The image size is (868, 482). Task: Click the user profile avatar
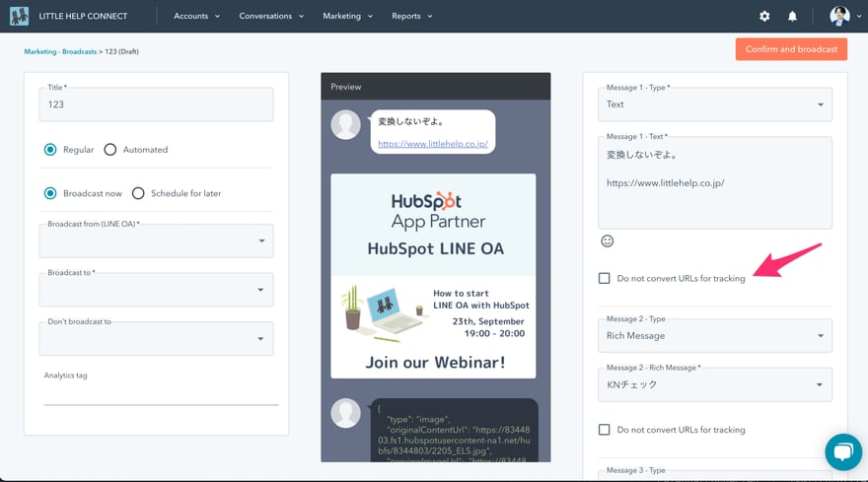point(839,16)
